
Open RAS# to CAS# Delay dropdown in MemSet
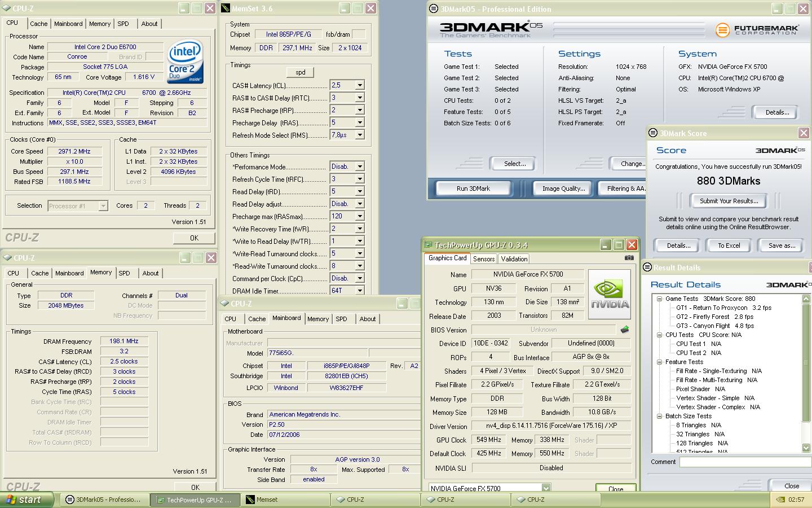pos(359,98)
